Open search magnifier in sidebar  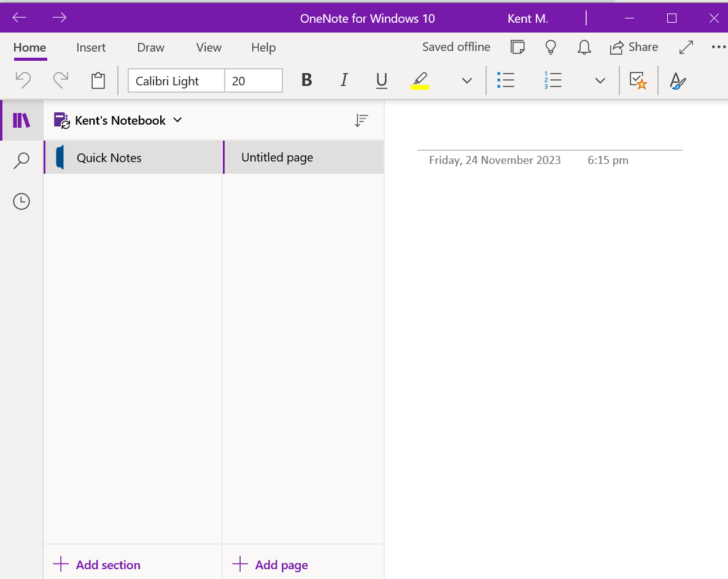pos(21,161)
